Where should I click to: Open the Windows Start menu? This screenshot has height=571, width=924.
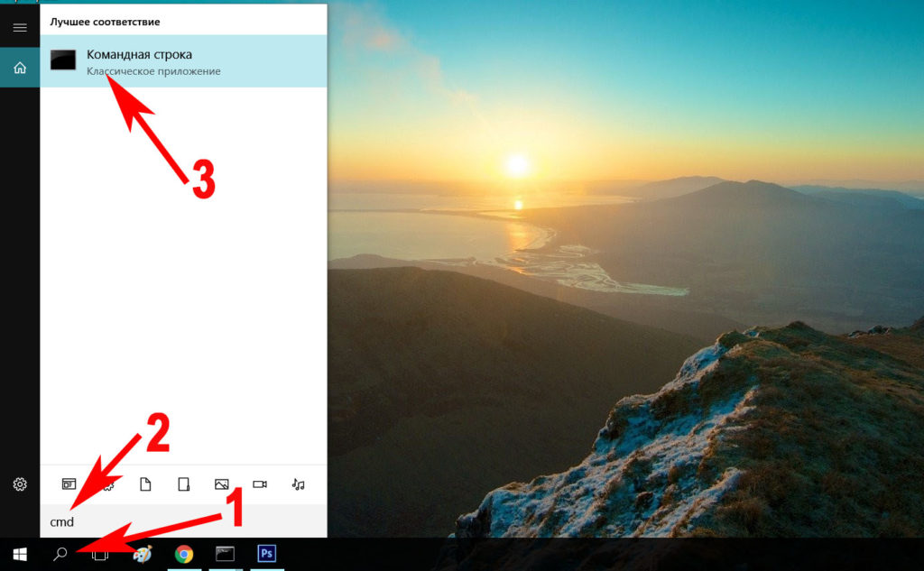click(19, 554)
